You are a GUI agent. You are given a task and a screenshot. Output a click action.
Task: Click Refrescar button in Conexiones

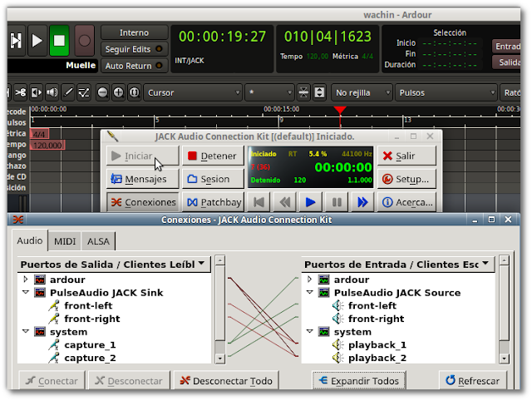[x=472, y=381]
